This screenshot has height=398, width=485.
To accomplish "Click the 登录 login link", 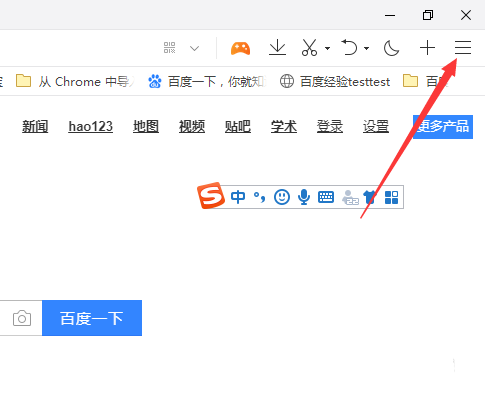I will pos(330,127).
